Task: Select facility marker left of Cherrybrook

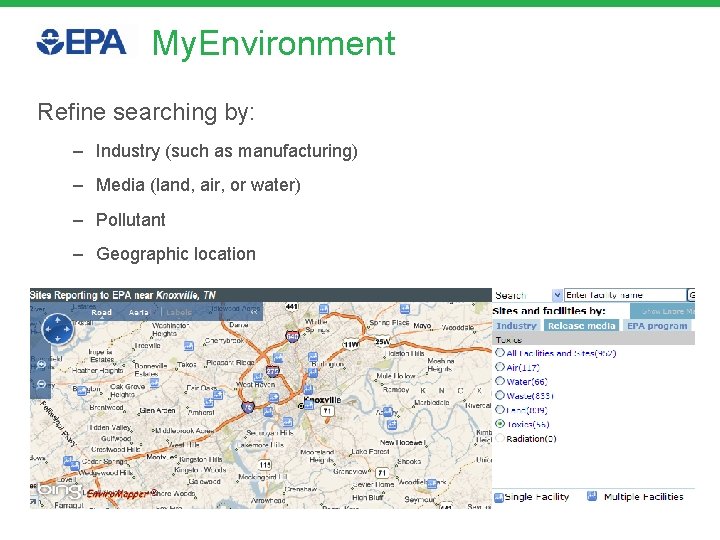Action: coord(189,346)
